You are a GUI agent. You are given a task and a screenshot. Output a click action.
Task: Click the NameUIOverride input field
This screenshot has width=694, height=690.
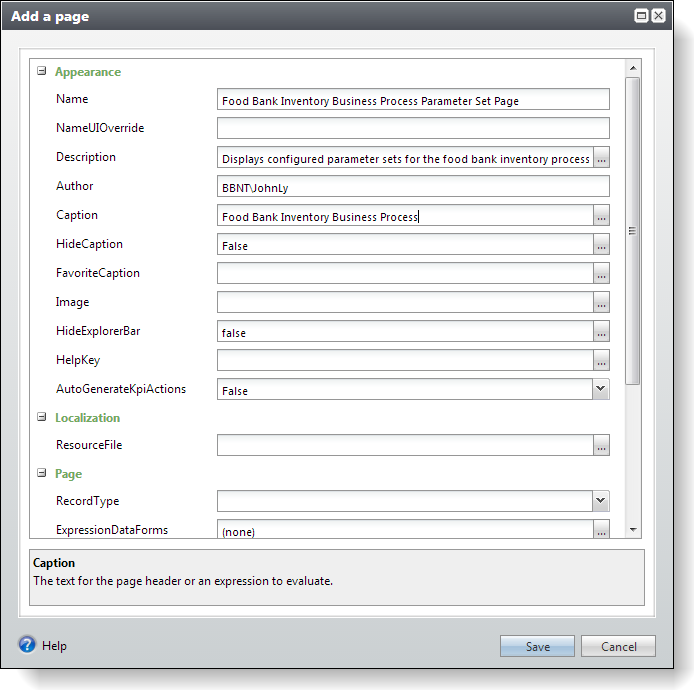click(413, 128)
